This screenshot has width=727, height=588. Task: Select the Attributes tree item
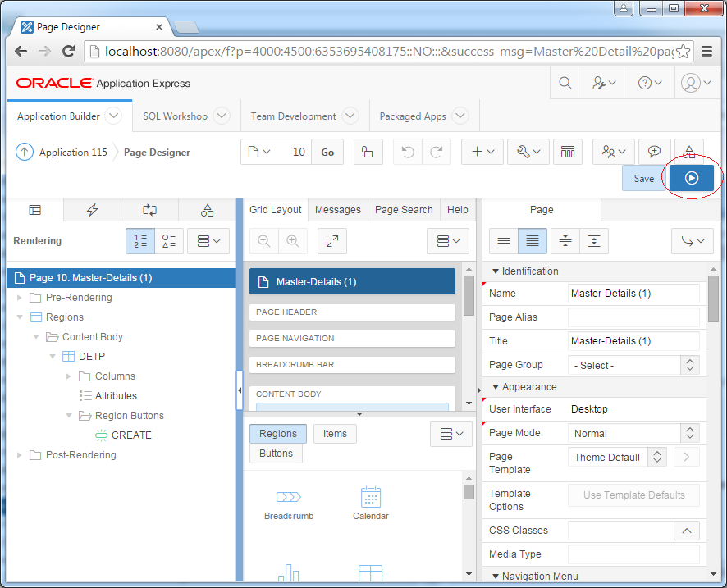116,396
